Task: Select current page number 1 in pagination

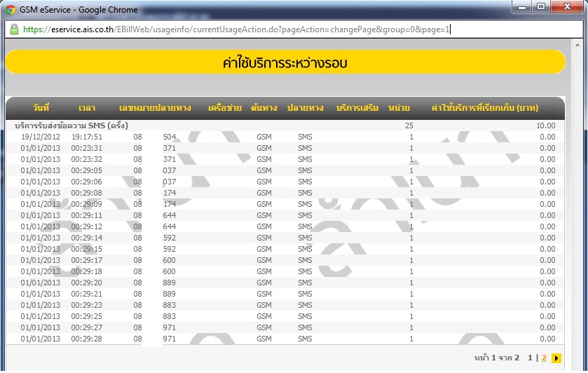Action: [x=530, y=358]
